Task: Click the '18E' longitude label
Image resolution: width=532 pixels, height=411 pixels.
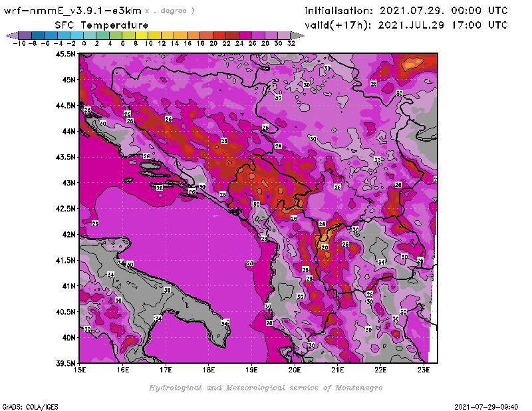Action: tap(209, 370)
